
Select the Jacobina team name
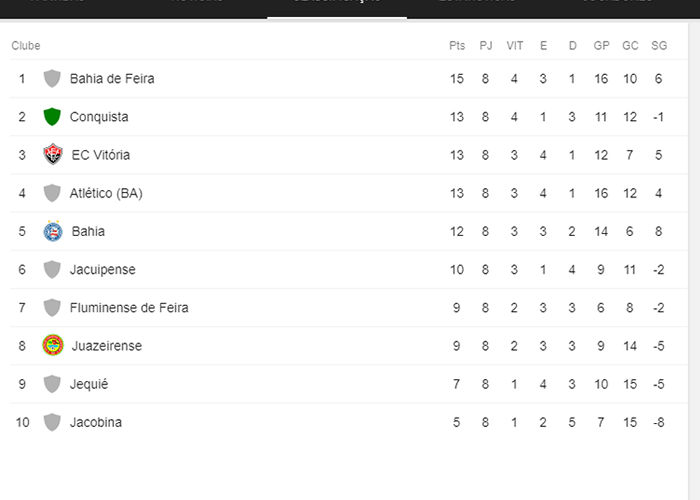[x=96, y=422]
